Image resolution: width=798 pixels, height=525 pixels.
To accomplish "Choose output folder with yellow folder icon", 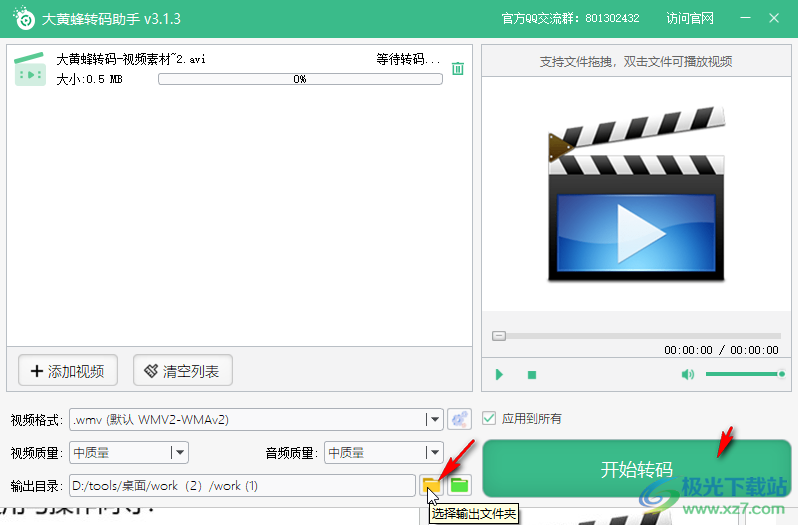I will coord(432,486).
